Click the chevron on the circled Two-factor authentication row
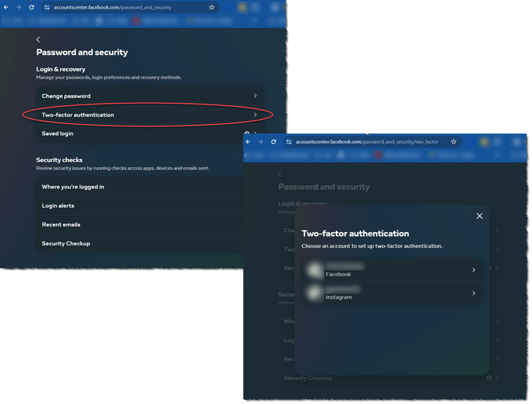 [x=255, y=114]
